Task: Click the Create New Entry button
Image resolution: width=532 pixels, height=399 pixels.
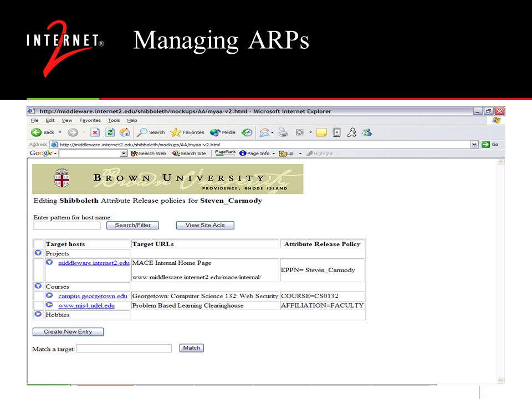Action: pos(68,331)
